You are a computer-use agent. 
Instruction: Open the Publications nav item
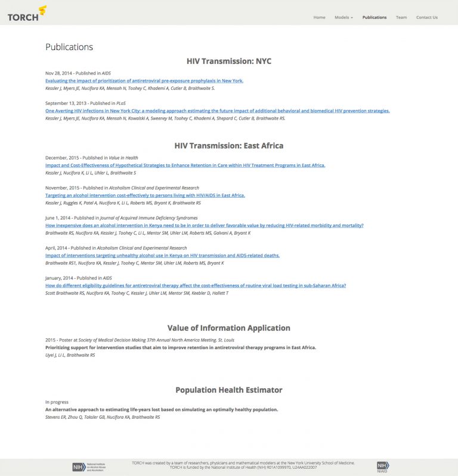coord(375,17)
